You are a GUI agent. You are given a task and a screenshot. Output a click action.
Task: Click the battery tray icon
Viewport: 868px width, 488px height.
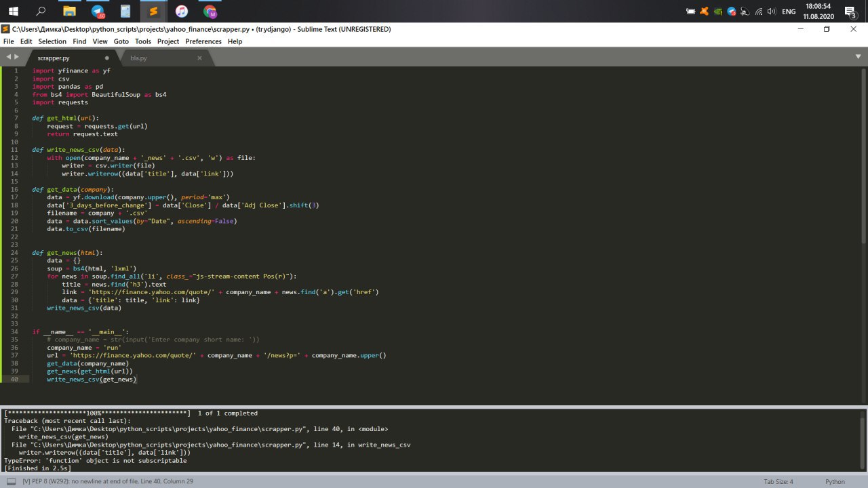tap(690, 12)
